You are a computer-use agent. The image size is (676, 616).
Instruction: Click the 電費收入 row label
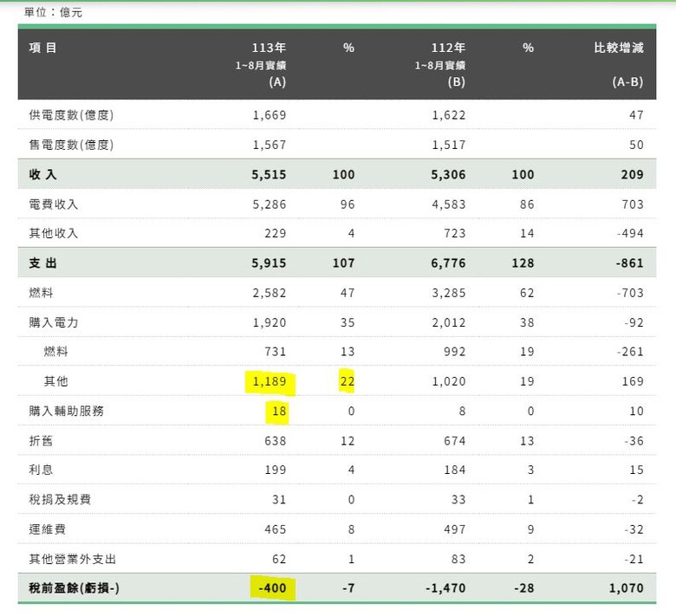pos(54,204)
